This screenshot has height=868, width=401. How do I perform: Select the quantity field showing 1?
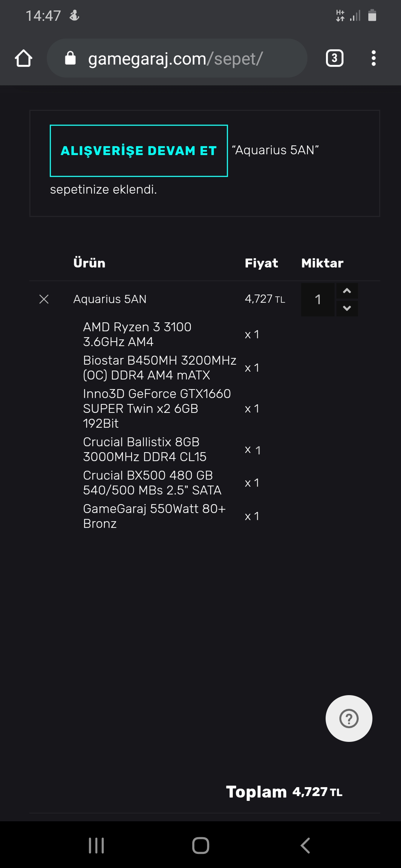pyautogui.click(x=318, y=300)
